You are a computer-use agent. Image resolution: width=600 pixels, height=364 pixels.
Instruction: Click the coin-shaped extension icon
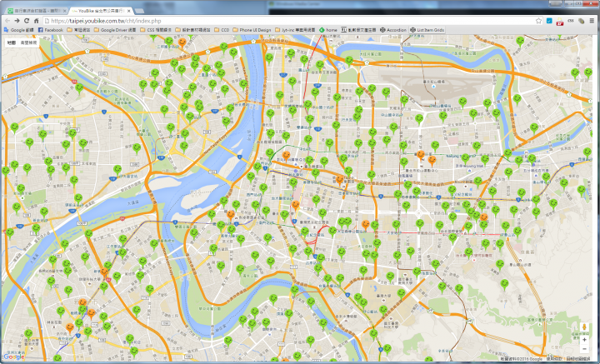(x=582, y=21)
